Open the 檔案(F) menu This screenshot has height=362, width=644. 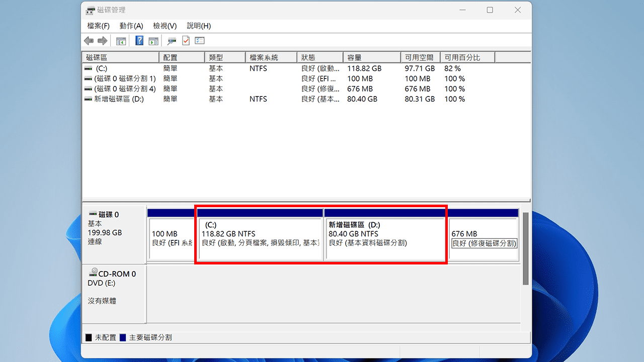coord(98,26)
